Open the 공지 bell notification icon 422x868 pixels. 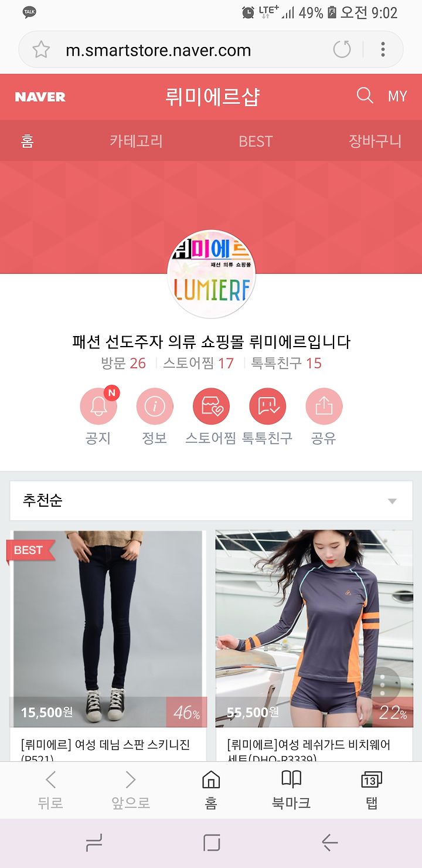click(98, 406)
